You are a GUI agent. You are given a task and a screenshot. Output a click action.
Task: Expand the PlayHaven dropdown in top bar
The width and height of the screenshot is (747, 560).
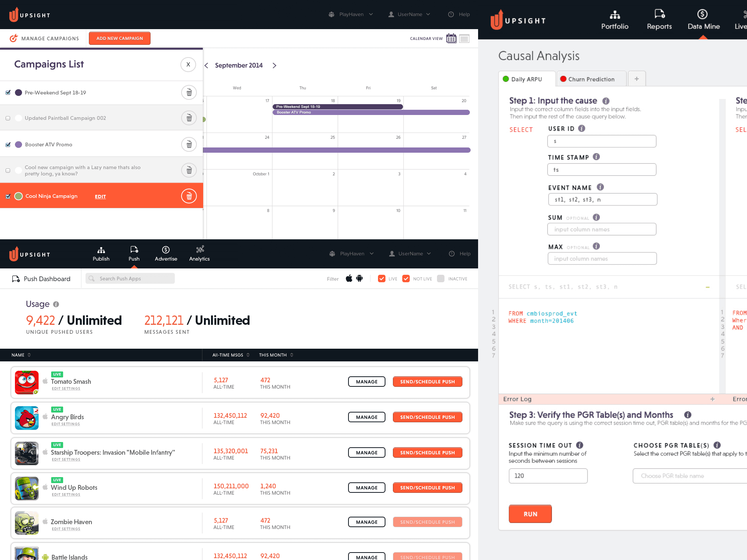351,15
